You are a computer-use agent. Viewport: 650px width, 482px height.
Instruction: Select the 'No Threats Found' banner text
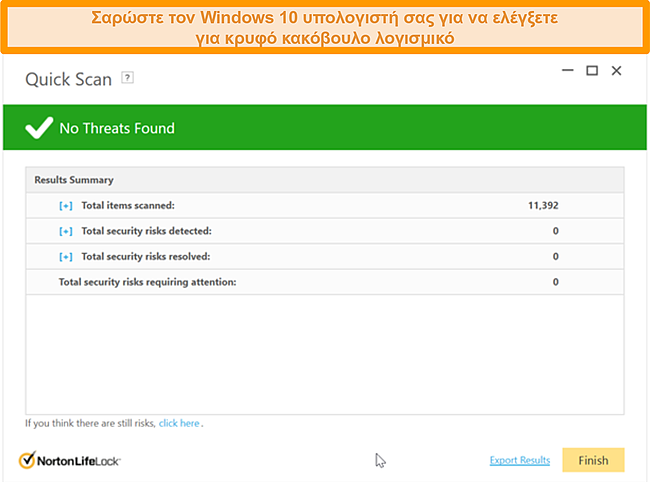pos(117,128)
